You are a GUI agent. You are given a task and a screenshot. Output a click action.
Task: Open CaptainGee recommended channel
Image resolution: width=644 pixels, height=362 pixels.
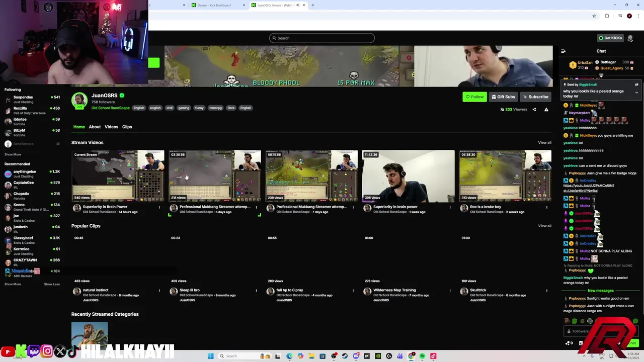(32, 185)
